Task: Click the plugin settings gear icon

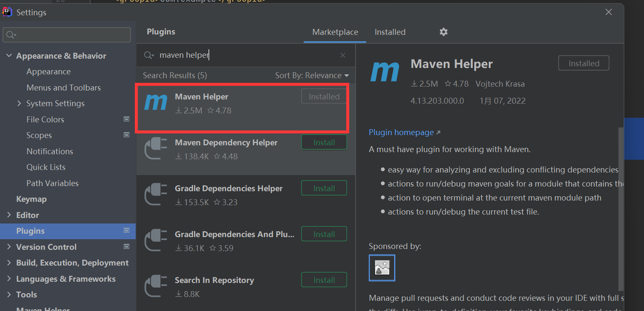Action: pyautogui.click(x=444, y=32)
